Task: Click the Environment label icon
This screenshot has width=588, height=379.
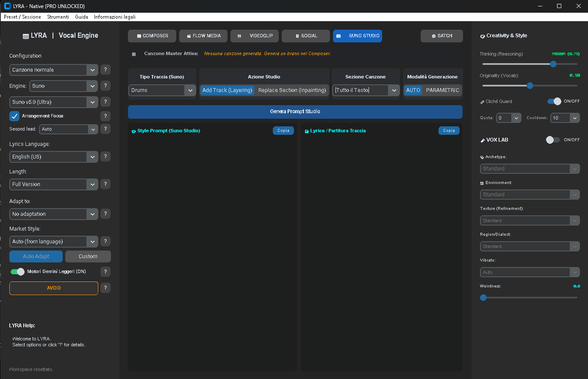Action: (482, 183)
